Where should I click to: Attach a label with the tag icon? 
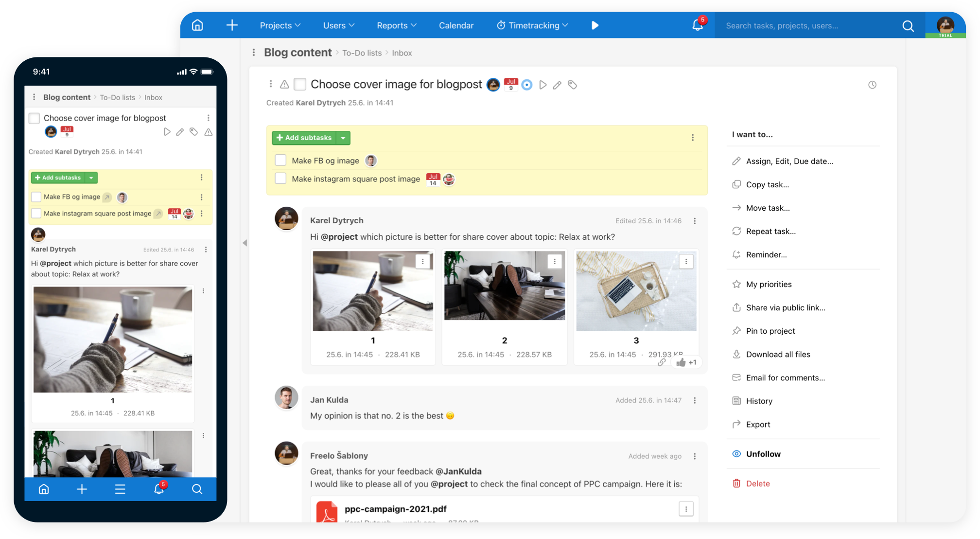click(x=573, y=85)
